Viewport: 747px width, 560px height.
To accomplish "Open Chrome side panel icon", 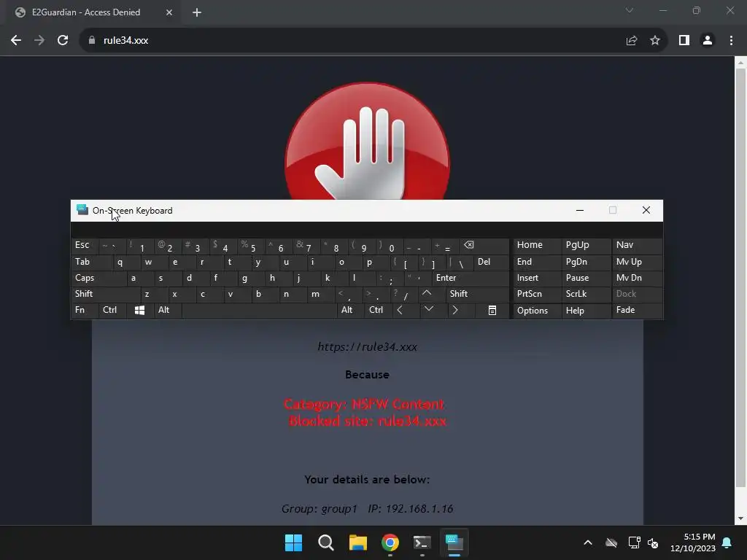I will click(x=684, y=41).
